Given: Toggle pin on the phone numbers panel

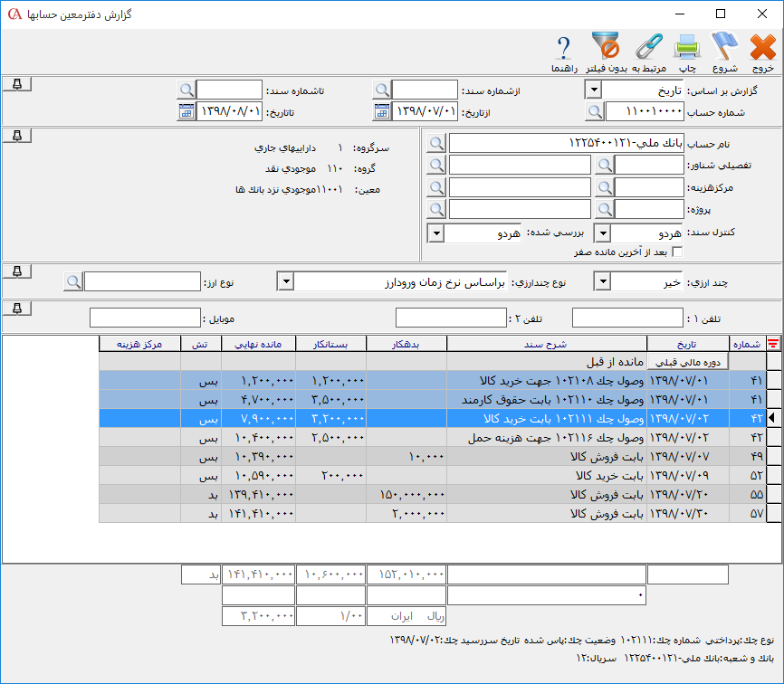Looking at the screenshot, I should click(x=17, y=309).
